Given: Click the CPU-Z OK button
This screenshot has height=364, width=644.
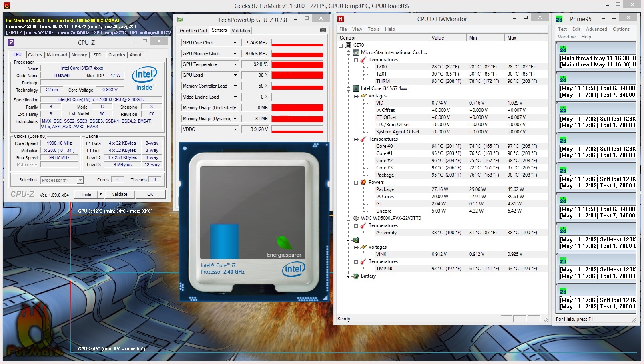Looking at the screenshot, I should coord(150,194).
